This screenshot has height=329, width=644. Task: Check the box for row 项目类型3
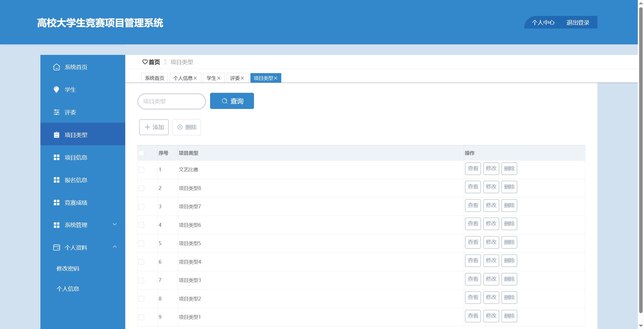(141, 280)
